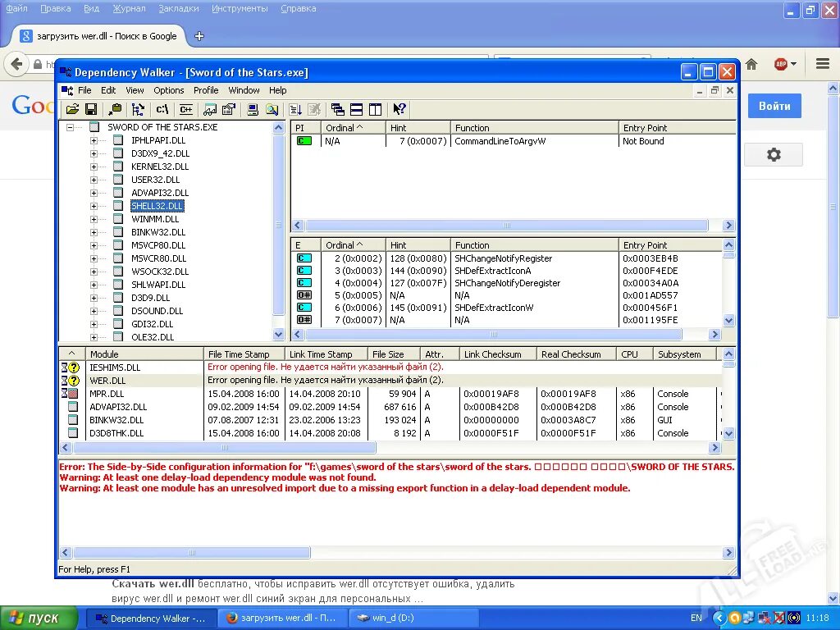Select the D3D8THK.DLL row in module list
Image resolution: width=840 pixels, height=630 pixels.
pos(390,433)
